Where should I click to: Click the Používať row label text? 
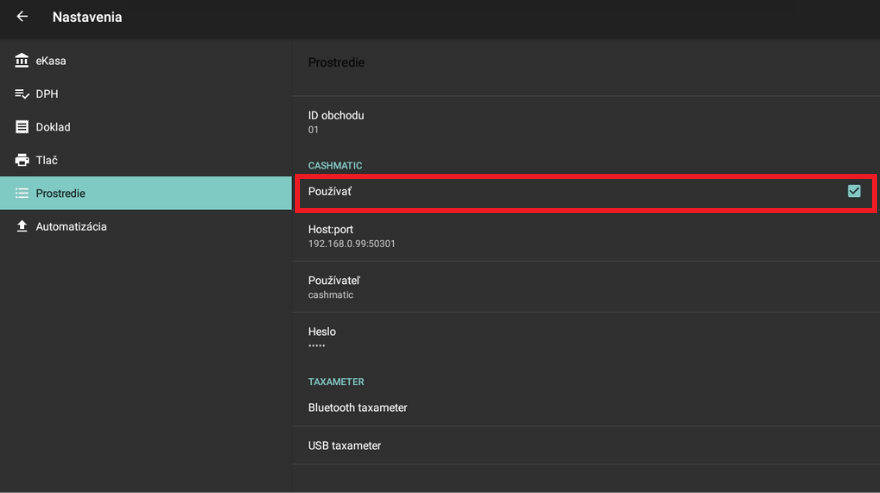click(x=330, y=191)
